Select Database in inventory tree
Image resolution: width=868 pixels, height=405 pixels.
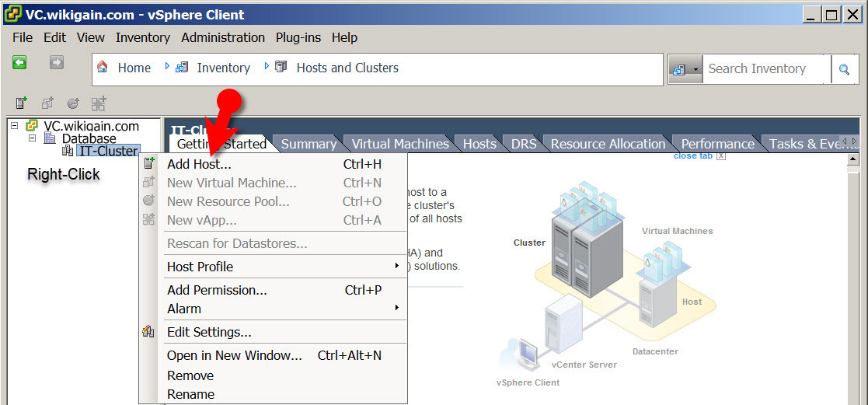(89, 138)
